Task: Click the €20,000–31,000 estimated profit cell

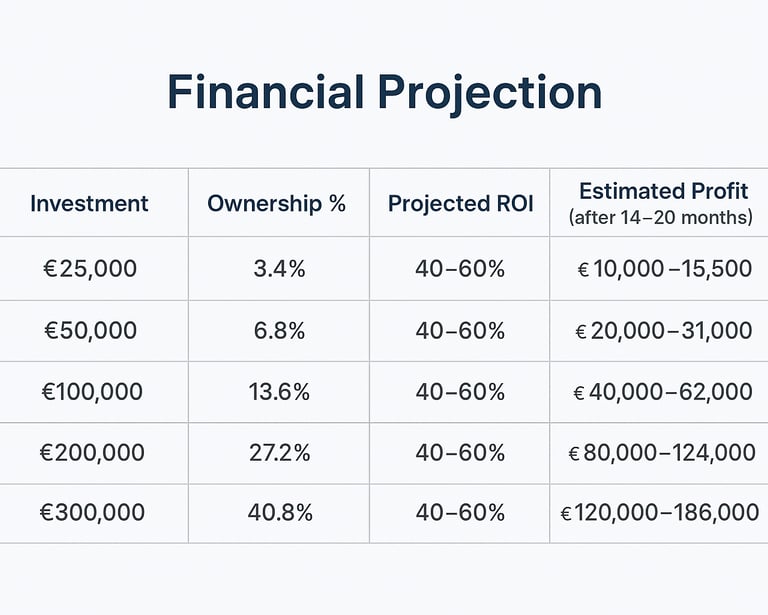Action: tap(664, 330)
